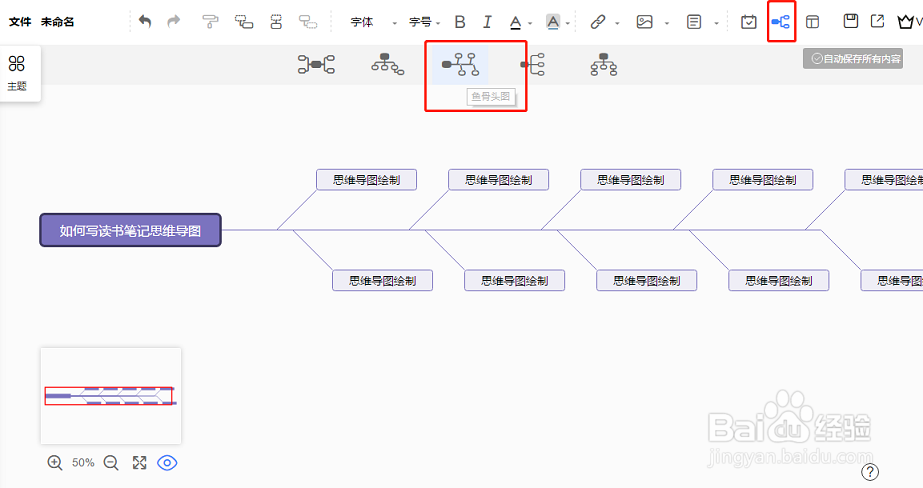This screenshot has width=923, height=488.
Task: Choose the tree chart layout
Action: coord(604,64)
